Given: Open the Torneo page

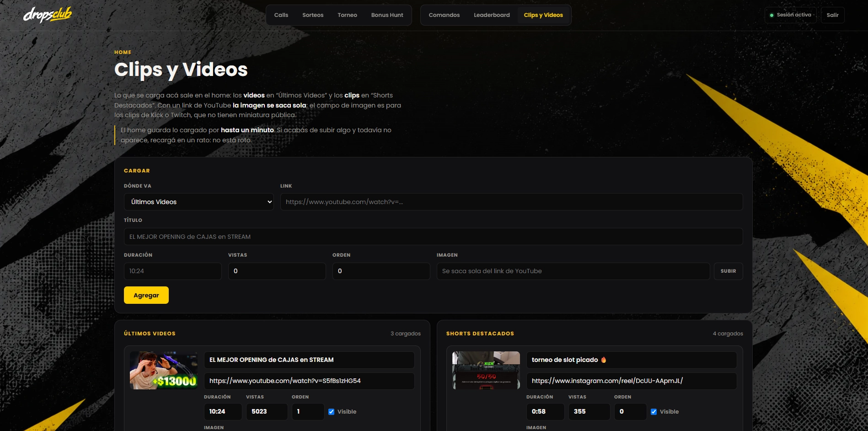Looking at the screenshot, I should coord(347,15).
